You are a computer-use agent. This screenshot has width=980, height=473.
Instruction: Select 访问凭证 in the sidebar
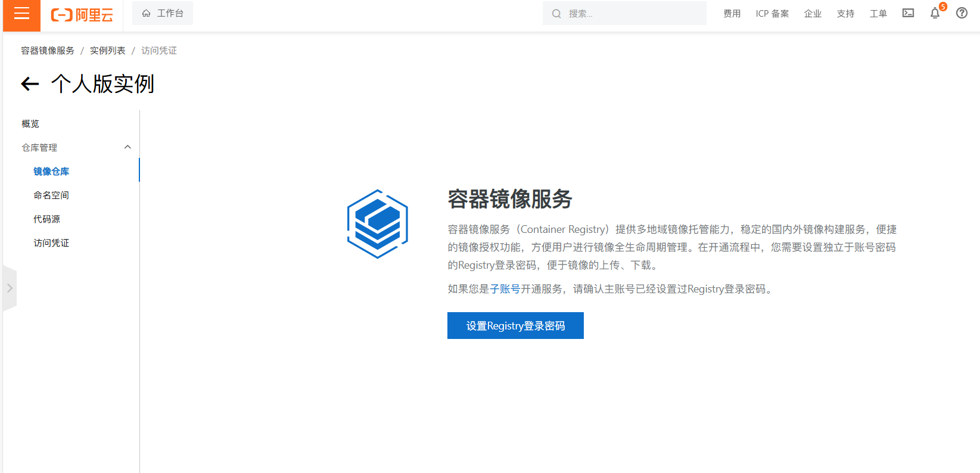tap(51, 243)
